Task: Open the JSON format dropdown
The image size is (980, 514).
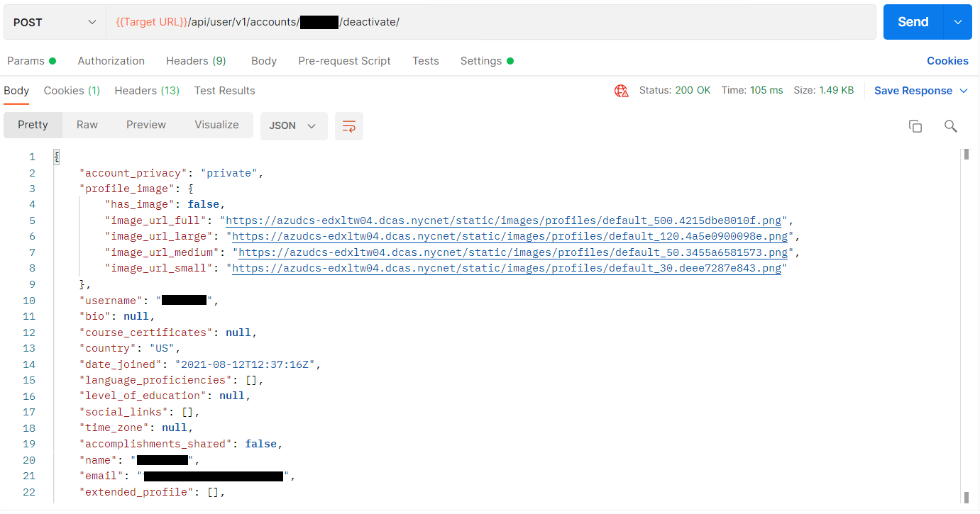Action: pos(294,125)
